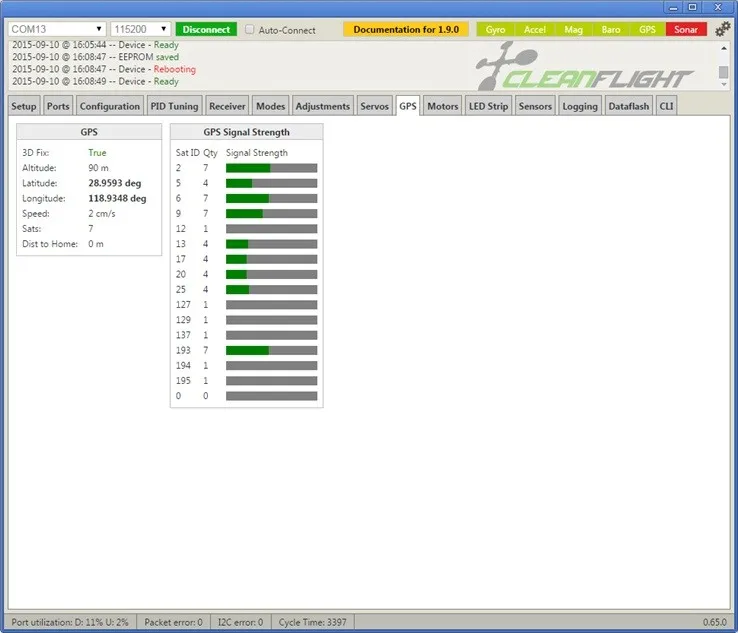Open the Modes tab
Screen dimensions: 738x633
[x=270, y=106]
